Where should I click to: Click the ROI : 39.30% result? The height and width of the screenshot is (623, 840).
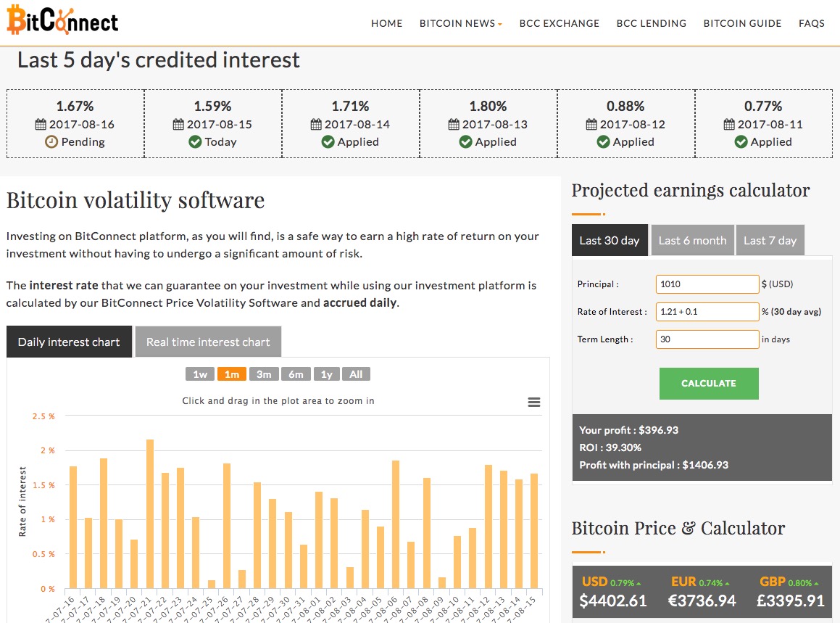[610, 447]
